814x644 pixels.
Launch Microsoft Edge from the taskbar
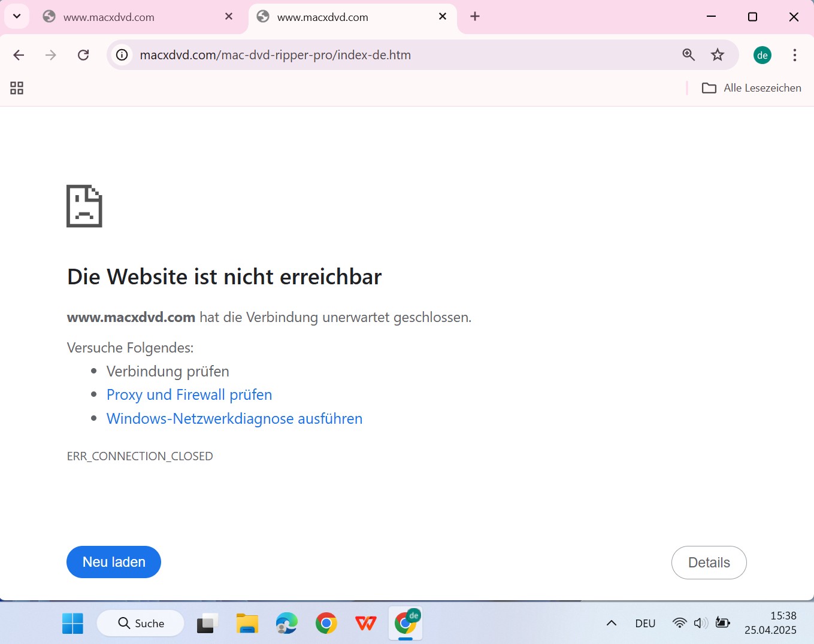(287, 624)
